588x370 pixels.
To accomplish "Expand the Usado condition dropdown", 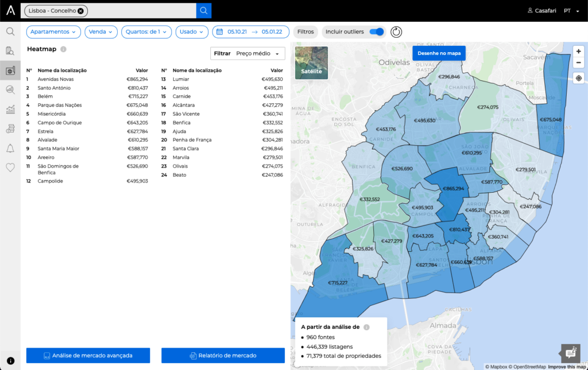I will (x=192, y=32).
